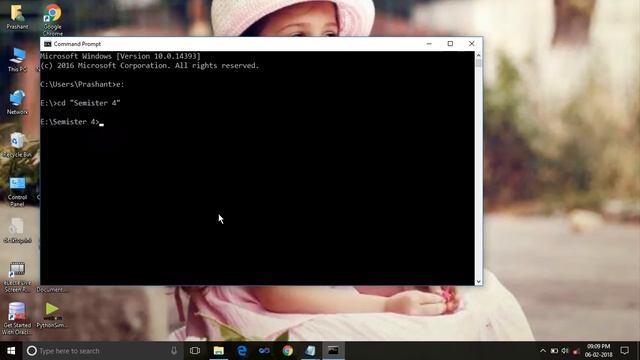The height and width of the screenshot is (360, 640).
Task: Select the Electa Live Screen Recorder shortcut
Action: 17,277
